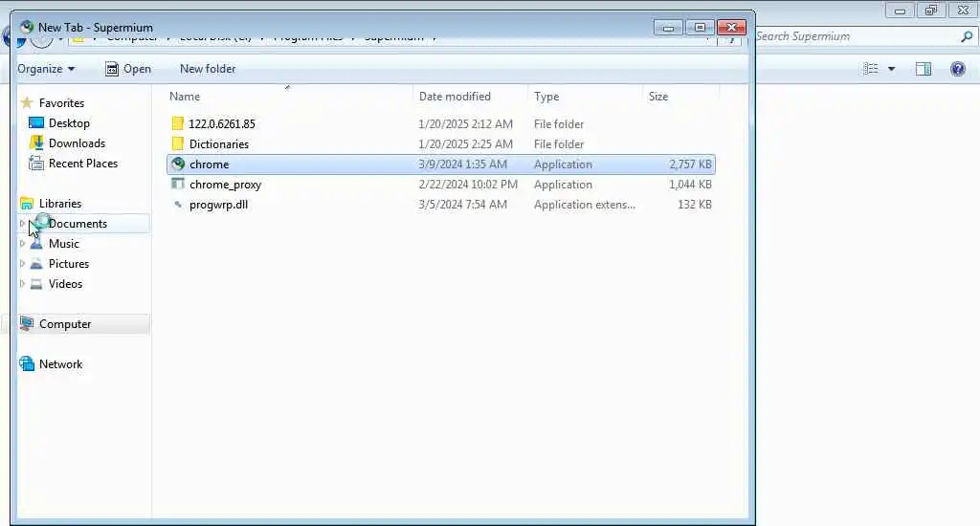Click the 1/20/2025 2:12 AM date
Screen dimensions: 980x526
click(466, 123)
